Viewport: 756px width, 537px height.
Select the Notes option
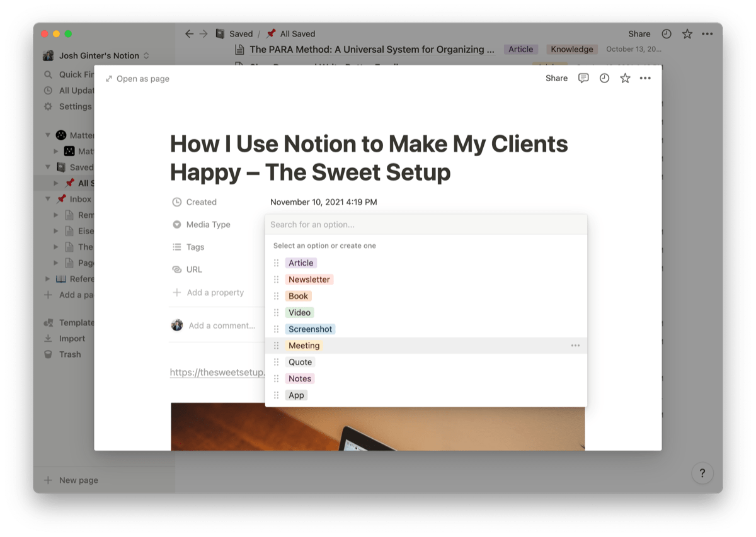(x=300, y=378)
